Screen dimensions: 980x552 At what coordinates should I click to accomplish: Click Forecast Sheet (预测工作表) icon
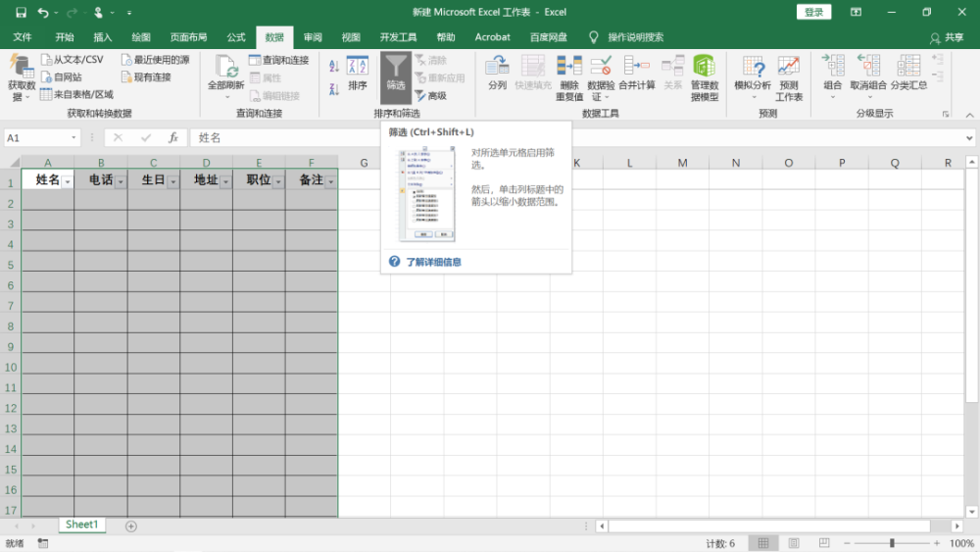click(789, 78)
